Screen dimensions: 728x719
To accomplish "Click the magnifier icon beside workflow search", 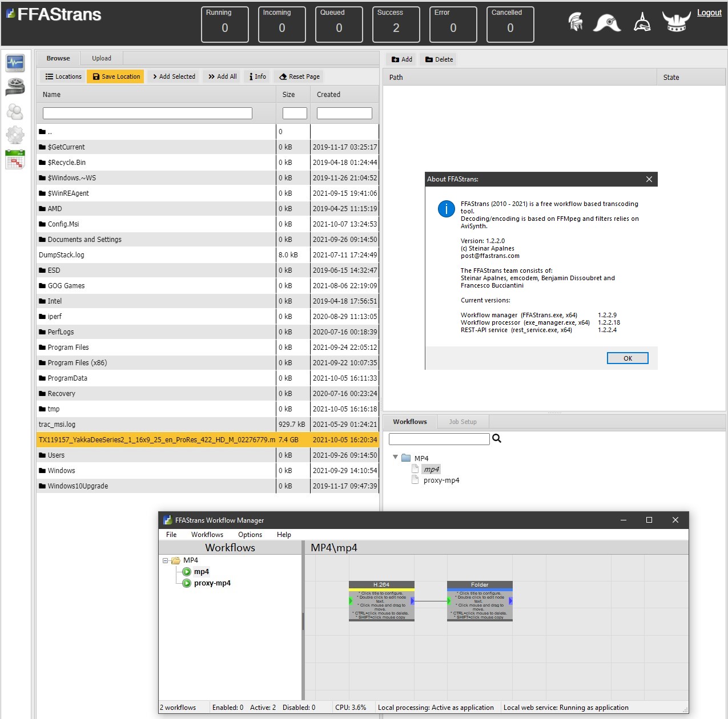I will [x=497, y=438].
